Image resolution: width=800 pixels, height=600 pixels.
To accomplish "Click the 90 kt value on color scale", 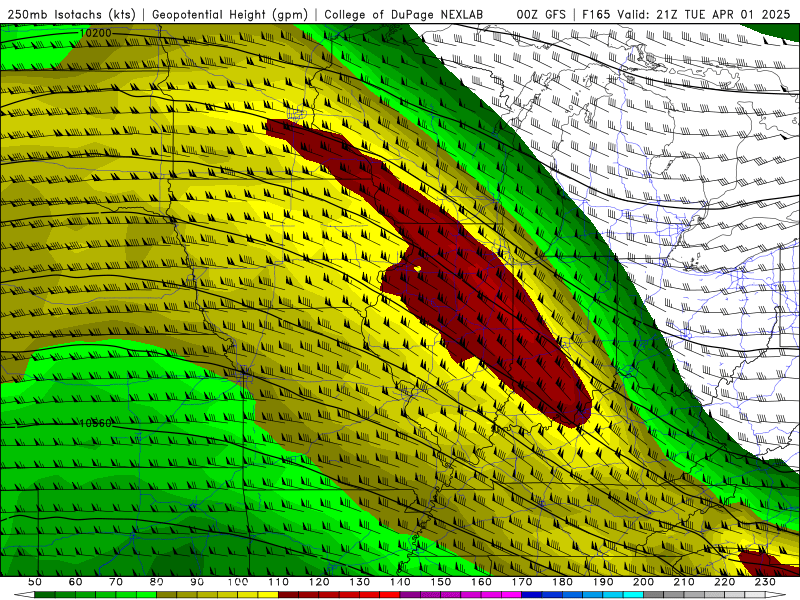I will [197, 582].
